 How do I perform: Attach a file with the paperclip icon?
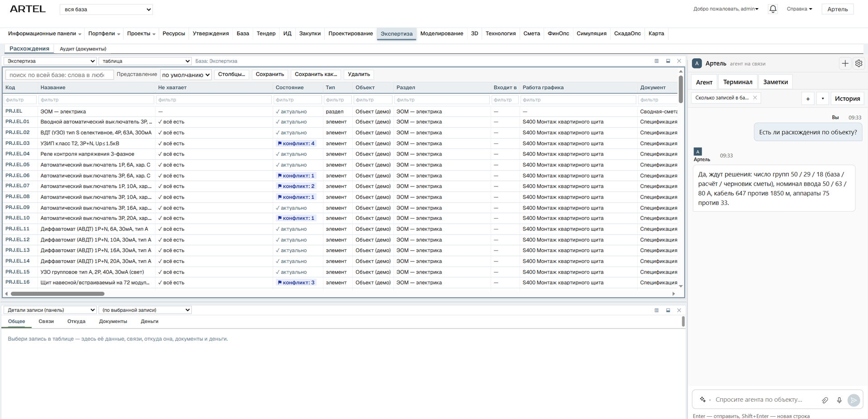825,400
